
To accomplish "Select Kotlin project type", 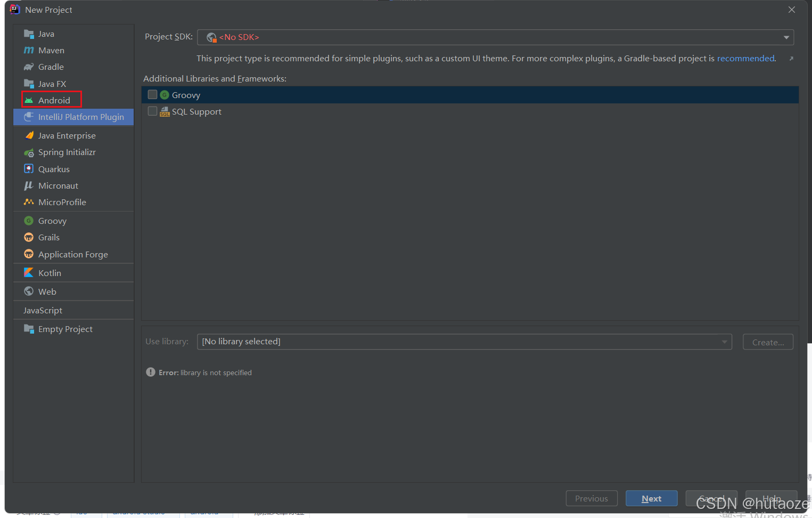I will [73, 273].
